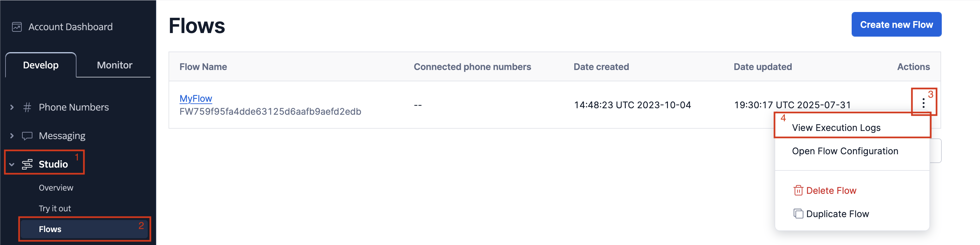The image size is (980, 245).
Task: Select Open Flow Configuration
Action: point(844,151)
